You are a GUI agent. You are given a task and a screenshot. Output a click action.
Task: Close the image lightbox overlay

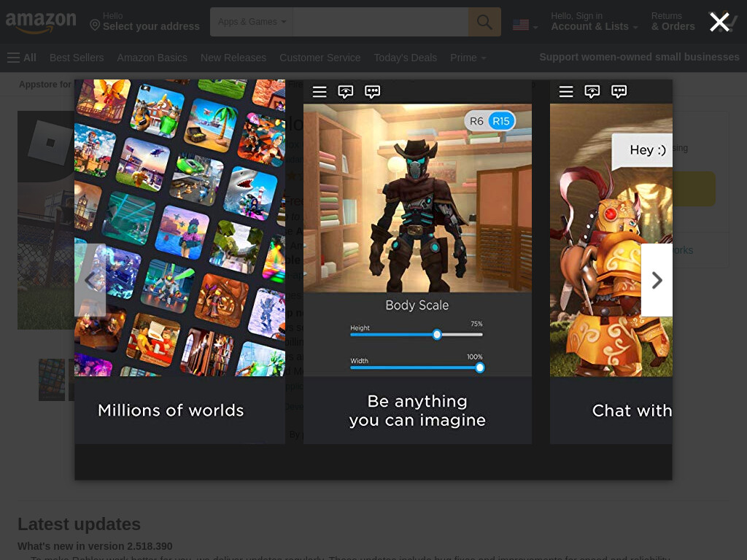point(719,22)
